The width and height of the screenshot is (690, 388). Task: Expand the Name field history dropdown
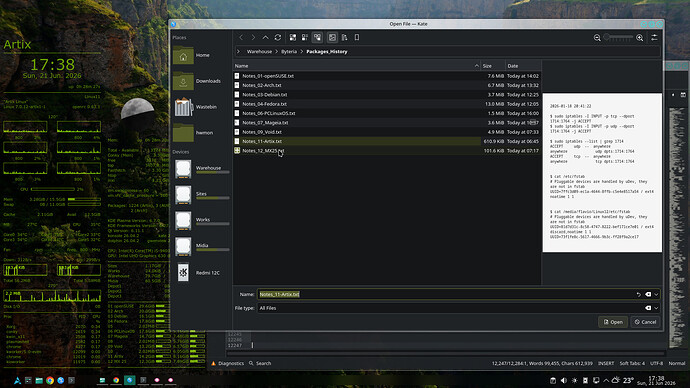coord(656,295)
